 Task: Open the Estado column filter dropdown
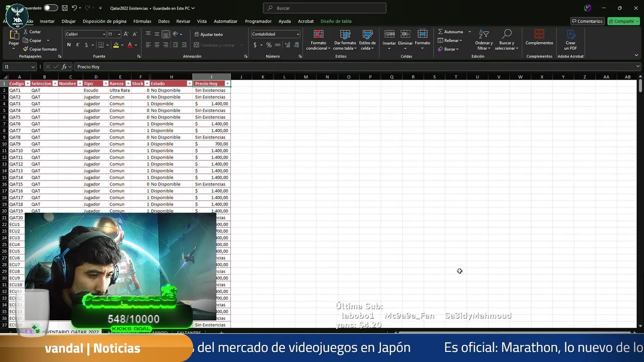click(x=189, y=83)
